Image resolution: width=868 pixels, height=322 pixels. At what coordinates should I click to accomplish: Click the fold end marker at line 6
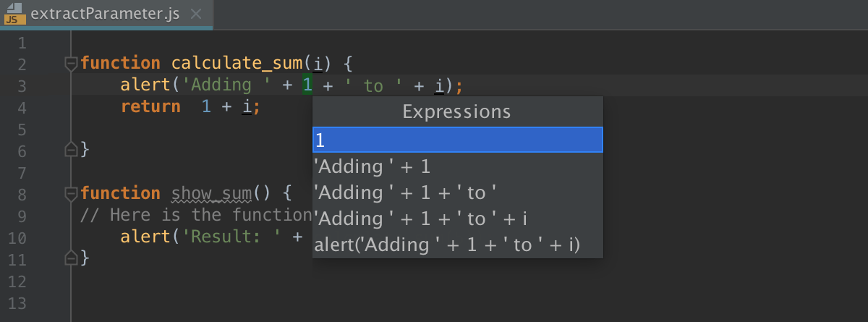[x=71, y=150]
